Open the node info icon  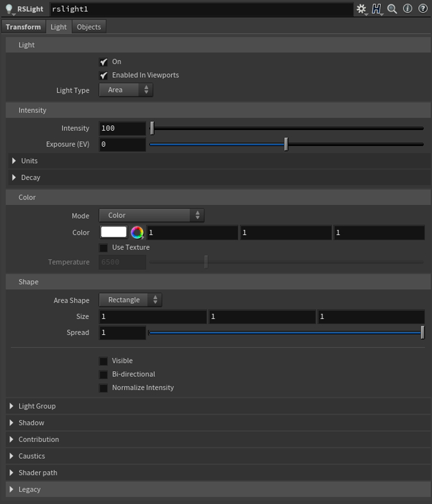pos(408,9)
